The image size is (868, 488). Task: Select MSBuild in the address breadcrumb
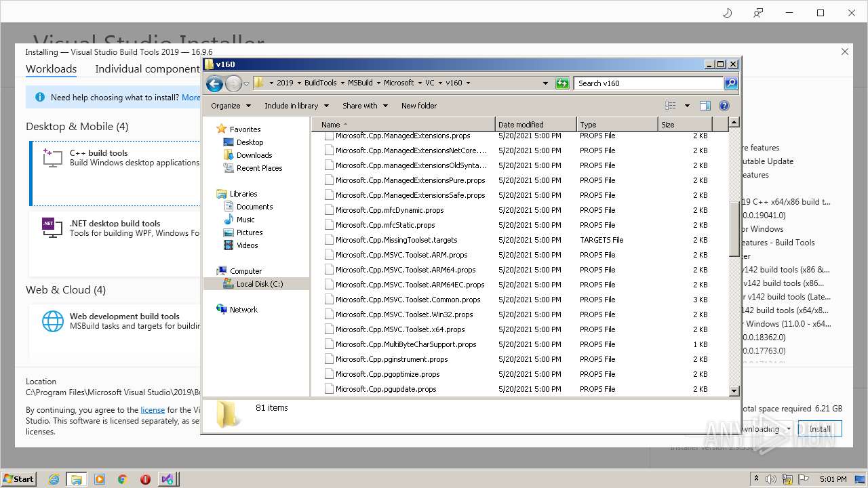click(360, 83)
